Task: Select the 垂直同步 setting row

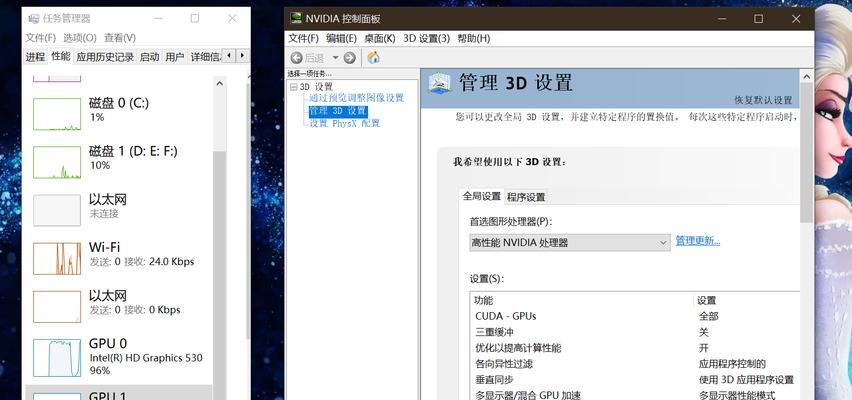Action: pyautogui.click(x=636, y=379)
